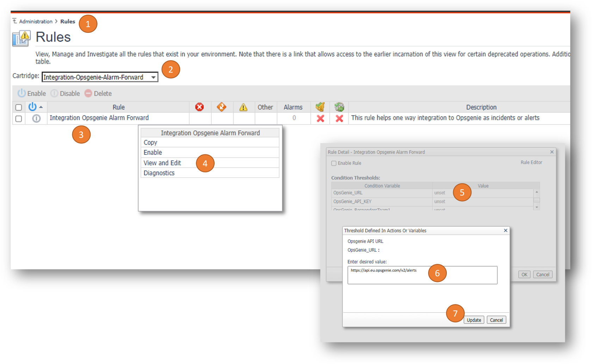Open the Administration breadcrumb link

pos(36,21)
